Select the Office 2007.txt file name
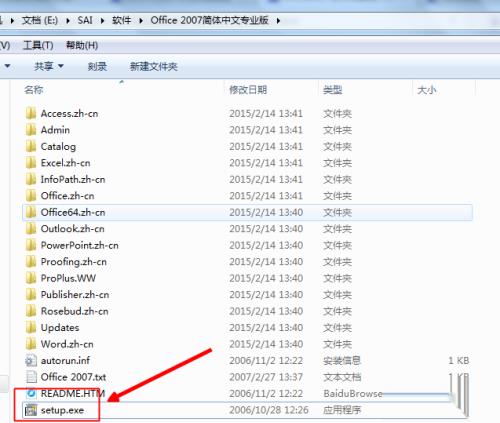This screenshot has width=500, height=423. (73, 377)
